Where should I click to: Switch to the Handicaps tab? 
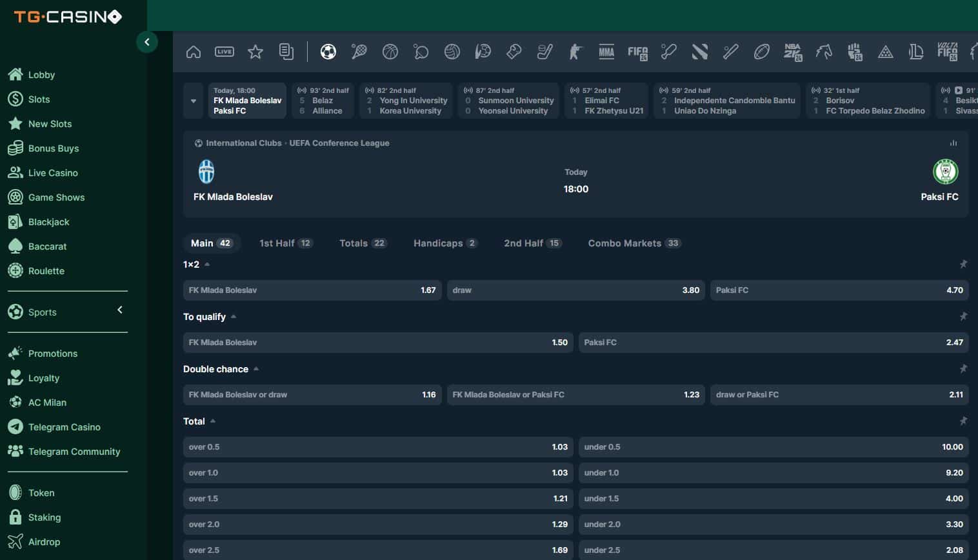(445, 243)
